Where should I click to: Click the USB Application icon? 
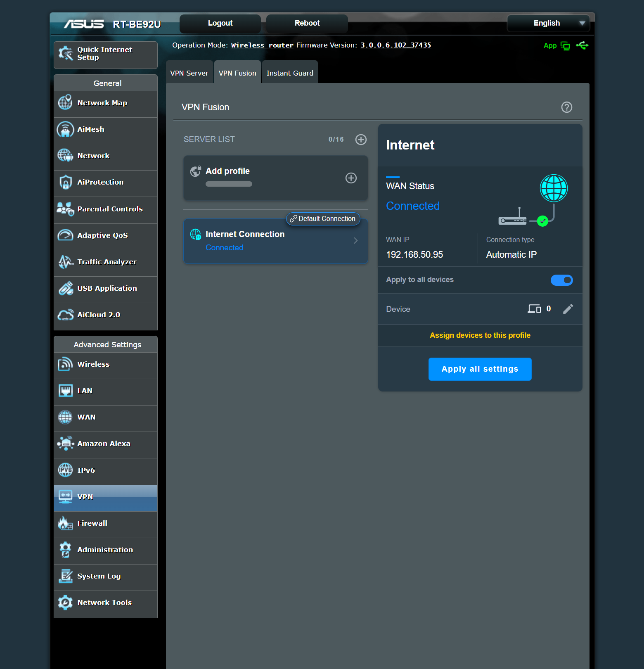(65, 288)
